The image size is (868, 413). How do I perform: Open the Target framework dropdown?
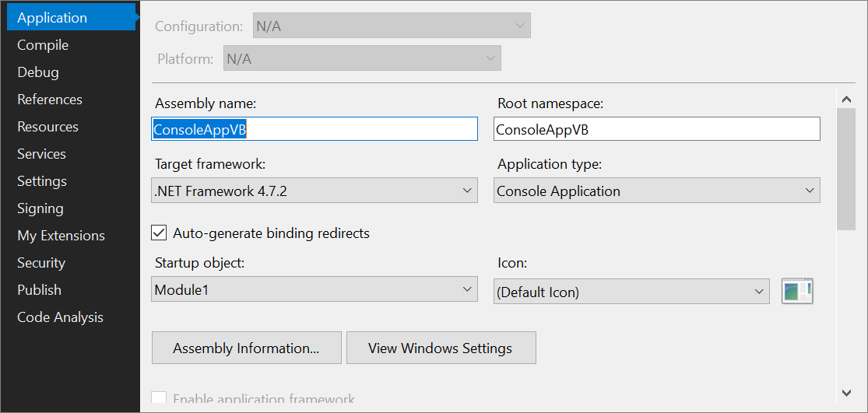314,191
